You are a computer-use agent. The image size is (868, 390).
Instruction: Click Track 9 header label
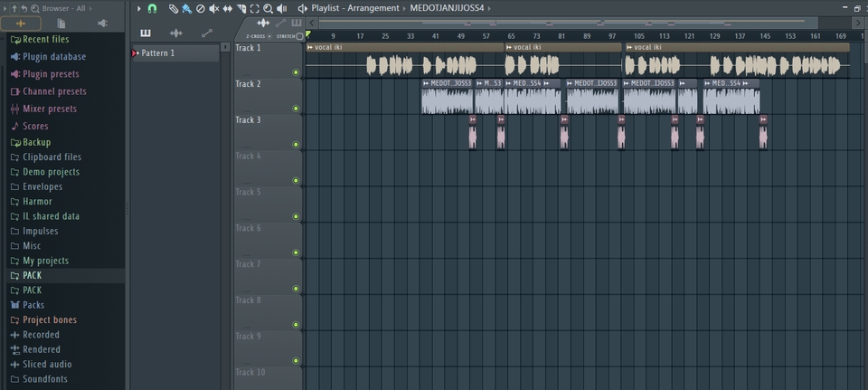248,337
